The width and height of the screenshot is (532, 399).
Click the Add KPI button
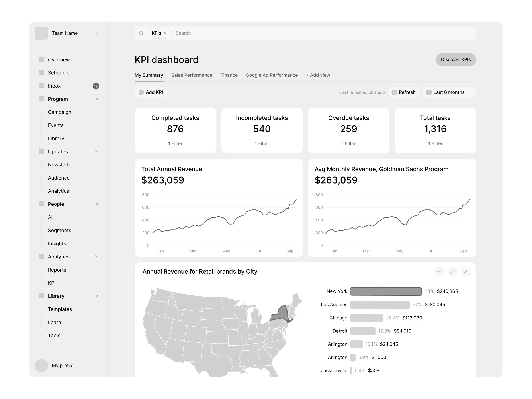click(x=151, y=92)
